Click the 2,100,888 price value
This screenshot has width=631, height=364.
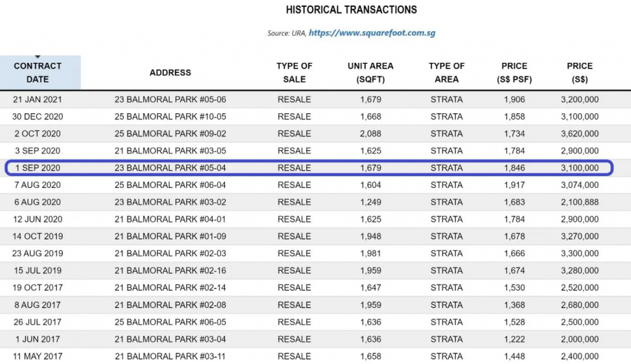pyautogui.click(x=579, y=202)
